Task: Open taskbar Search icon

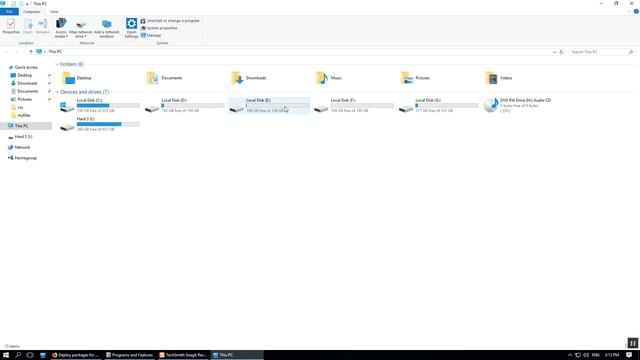Action: [18, 355]
